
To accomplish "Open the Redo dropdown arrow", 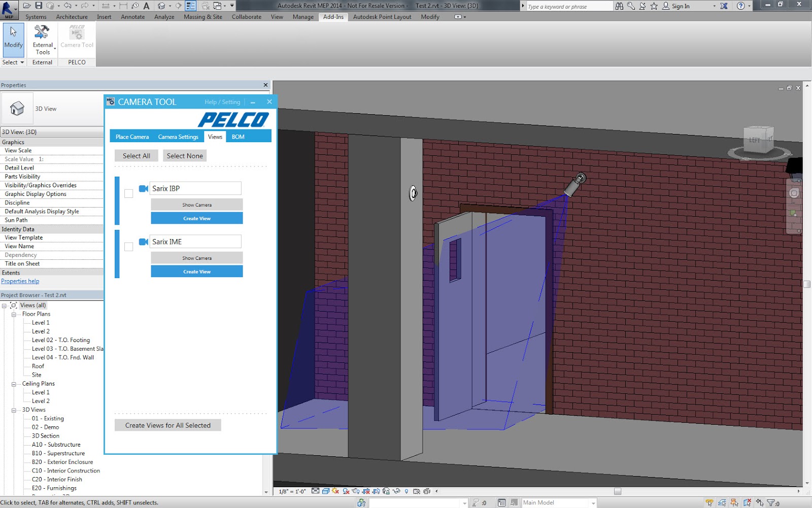I will pyautogui.click(x=93, y=6).
